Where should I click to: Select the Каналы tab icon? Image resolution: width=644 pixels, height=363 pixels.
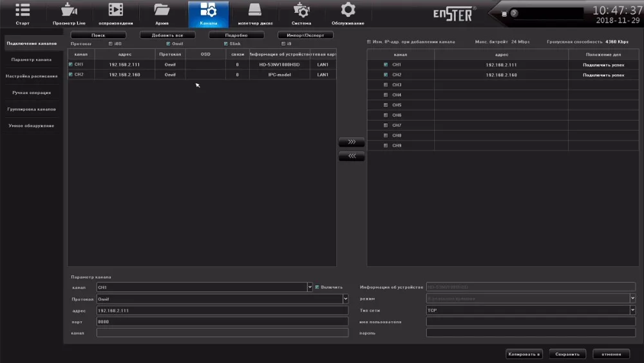click(208, 10)
